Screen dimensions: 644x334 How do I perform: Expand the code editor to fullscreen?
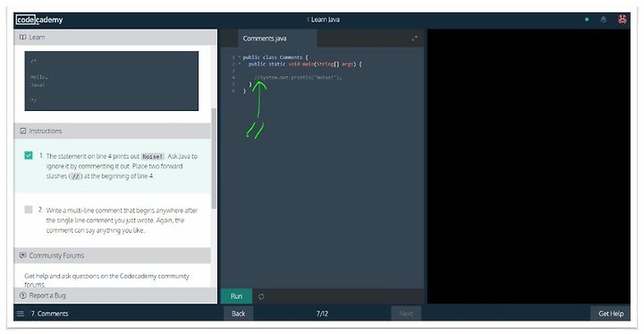414,39
